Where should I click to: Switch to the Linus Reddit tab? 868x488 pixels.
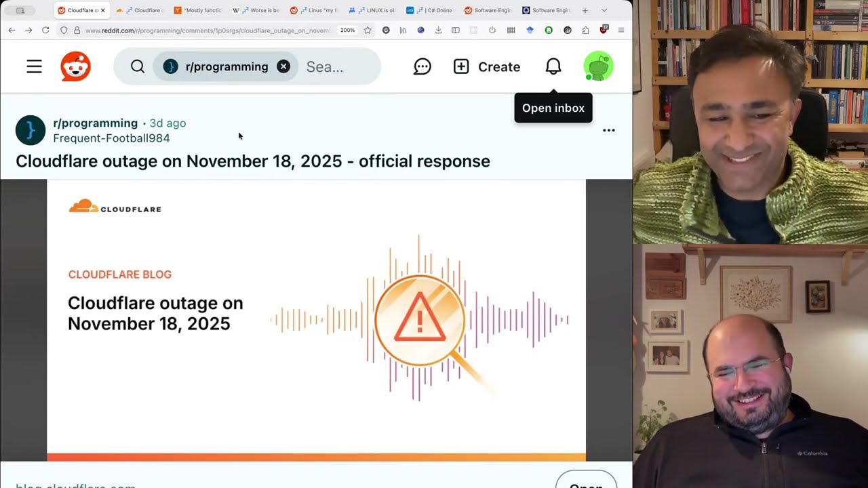(x=313, y=11)
